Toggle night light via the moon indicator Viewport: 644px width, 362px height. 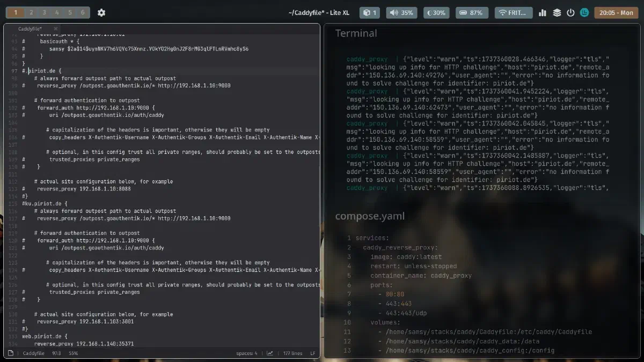pyautogui.click(x=436, y=12)
